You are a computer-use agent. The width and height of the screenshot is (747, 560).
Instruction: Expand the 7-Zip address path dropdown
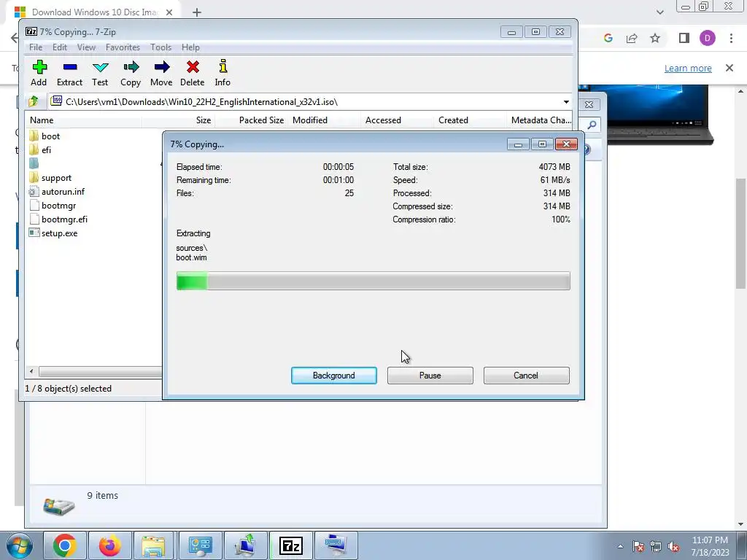566,102
